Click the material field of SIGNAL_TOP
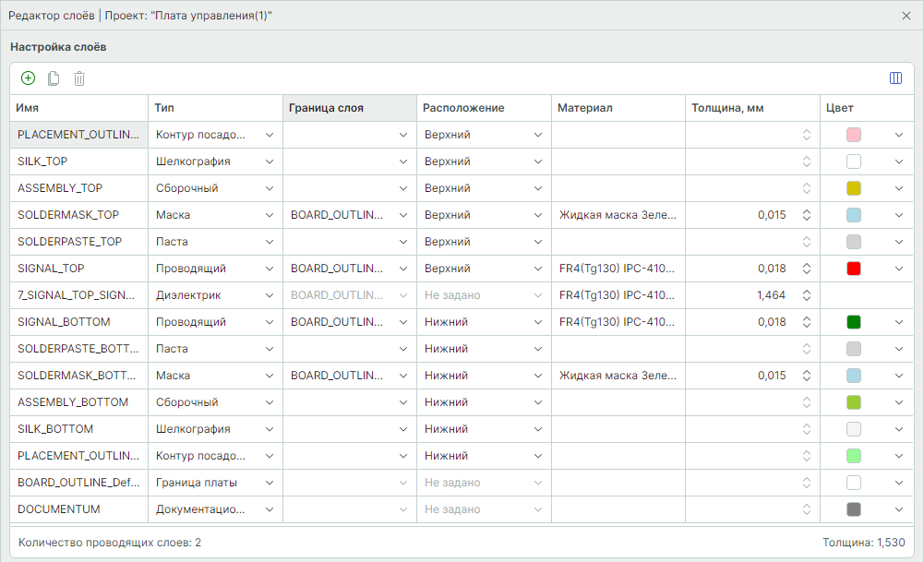 point(617,269)
